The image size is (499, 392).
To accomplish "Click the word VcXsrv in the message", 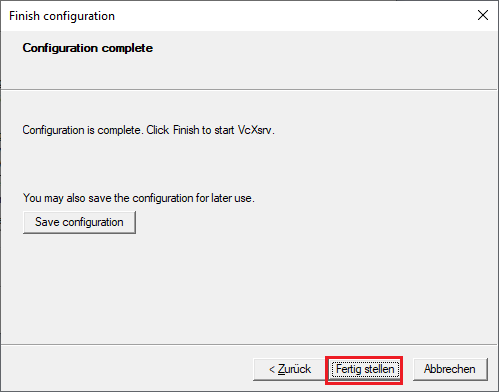I will pyautogui.click(x=255, y=130).
